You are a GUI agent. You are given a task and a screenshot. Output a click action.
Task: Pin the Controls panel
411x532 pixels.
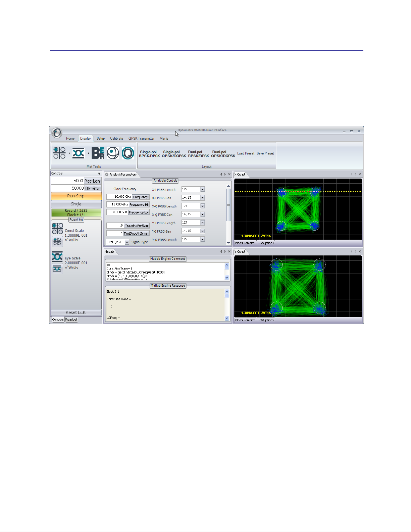pos(99,174)
